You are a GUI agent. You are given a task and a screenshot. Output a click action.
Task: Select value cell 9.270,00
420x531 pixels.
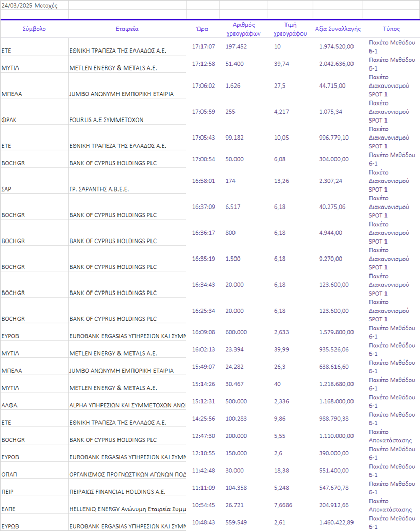tap(330, 259)
